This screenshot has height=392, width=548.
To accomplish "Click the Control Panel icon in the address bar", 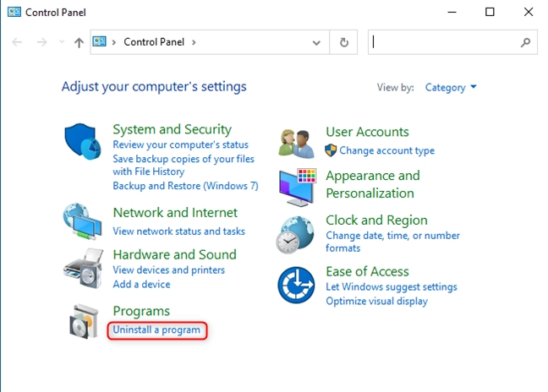I will tap(99, 42).
